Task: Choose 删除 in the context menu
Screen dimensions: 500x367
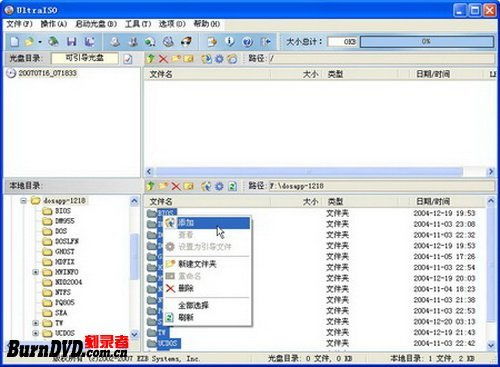Action: (207, 288)
